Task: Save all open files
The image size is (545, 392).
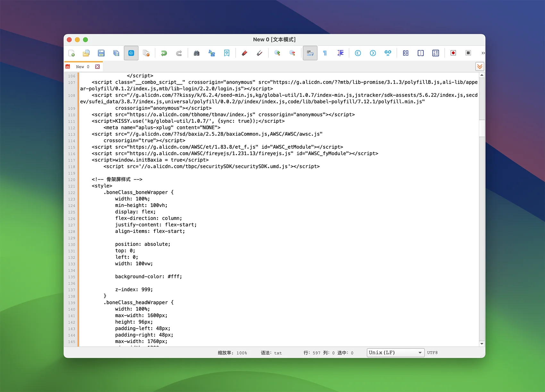Action: [116, 53]
